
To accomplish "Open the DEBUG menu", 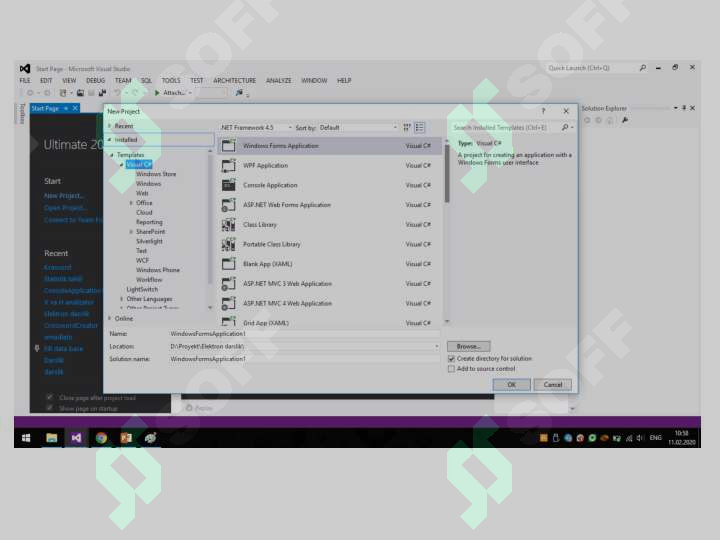I will click(95, 81).
